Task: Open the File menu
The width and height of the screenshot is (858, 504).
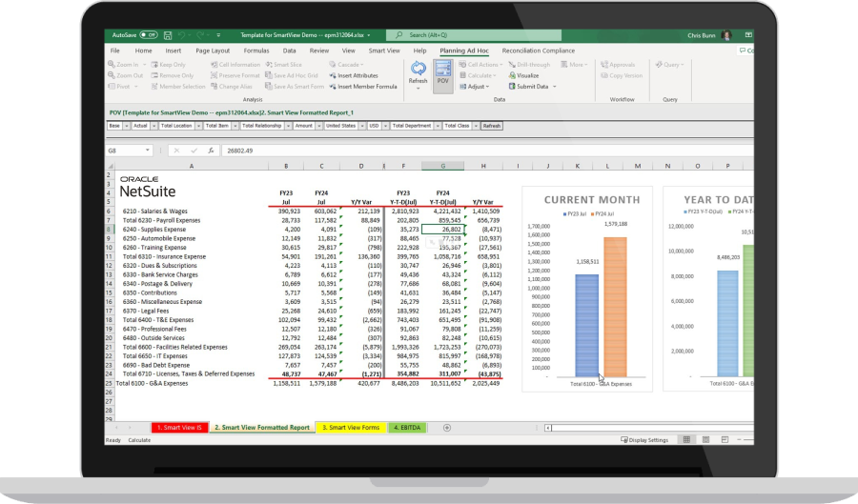Action: [x=115, y=50]
